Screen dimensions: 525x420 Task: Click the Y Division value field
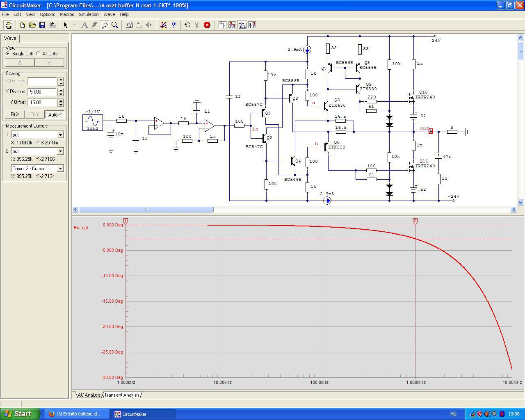[42, 92]
